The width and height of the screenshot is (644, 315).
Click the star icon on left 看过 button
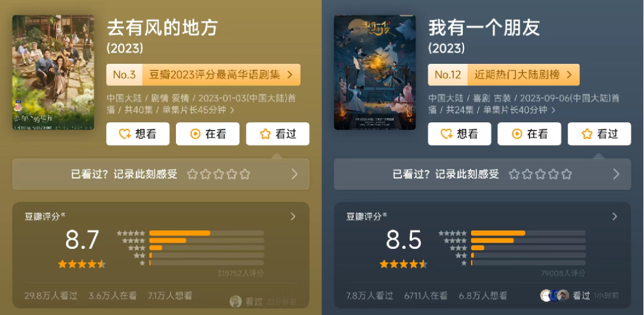[265, 134]
